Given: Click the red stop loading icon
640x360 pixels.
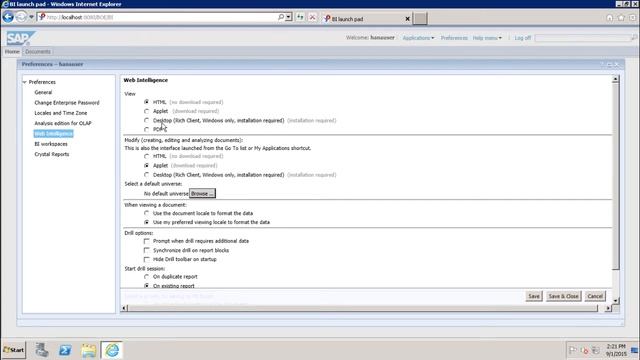Looking at the screenshot, I should click(x=312, y=17).
